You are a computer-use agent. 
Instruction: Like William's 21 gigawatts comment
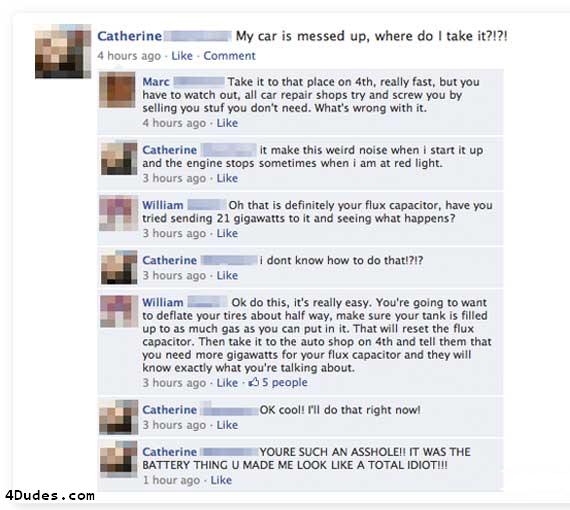227,233
